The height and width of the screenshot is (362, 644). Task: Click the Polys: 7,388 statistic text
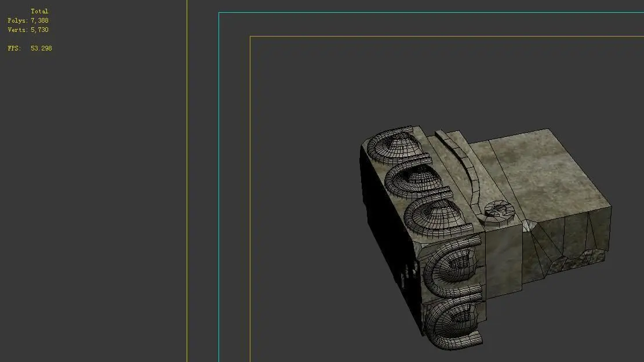pyautogui.click(x=28, y=20)
